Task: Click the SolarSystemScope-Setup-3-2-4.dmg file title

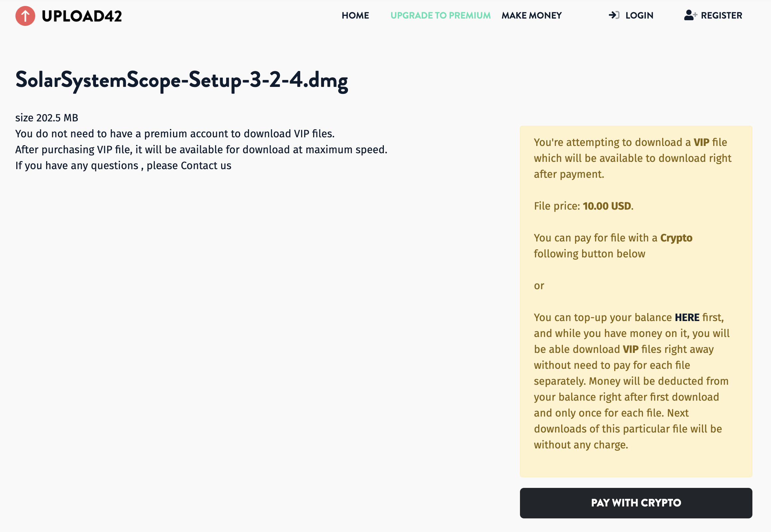Action: 182,80
